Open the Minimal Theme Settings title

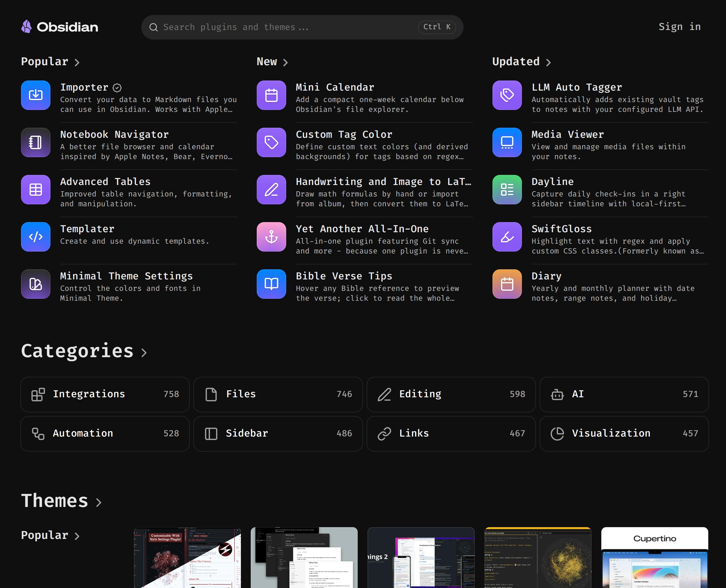(x=126, y=276)
